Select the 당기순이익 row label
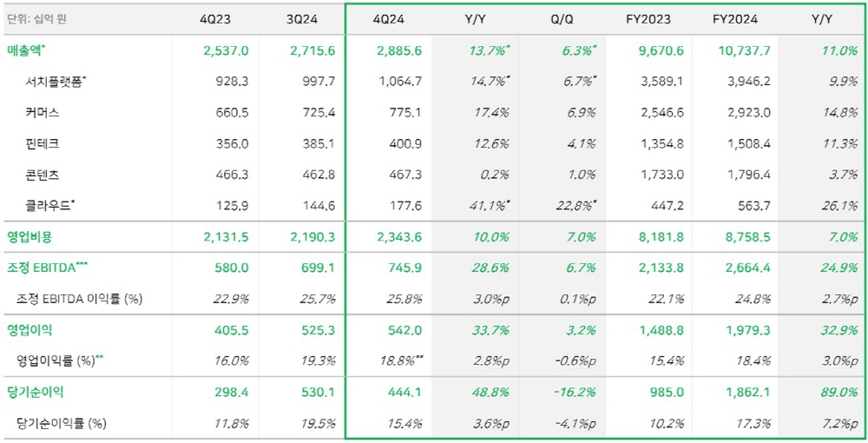Viewport: 868px width, 443px height. (x=35, y=392)
